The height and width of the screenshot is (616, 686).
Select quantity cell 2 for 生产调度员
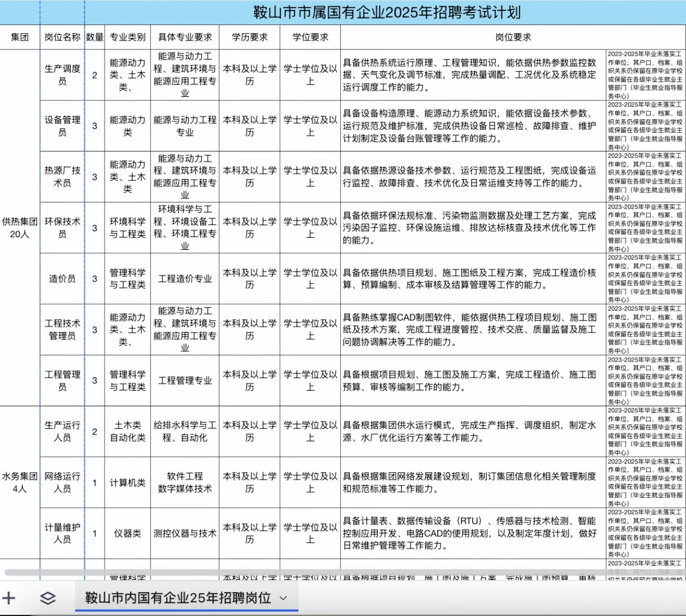[95, 75]
